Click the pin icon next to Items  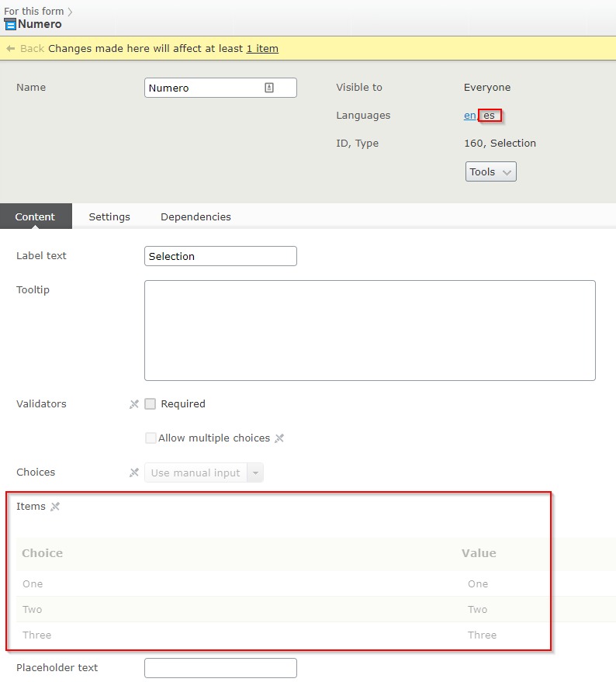coord(54,507)
